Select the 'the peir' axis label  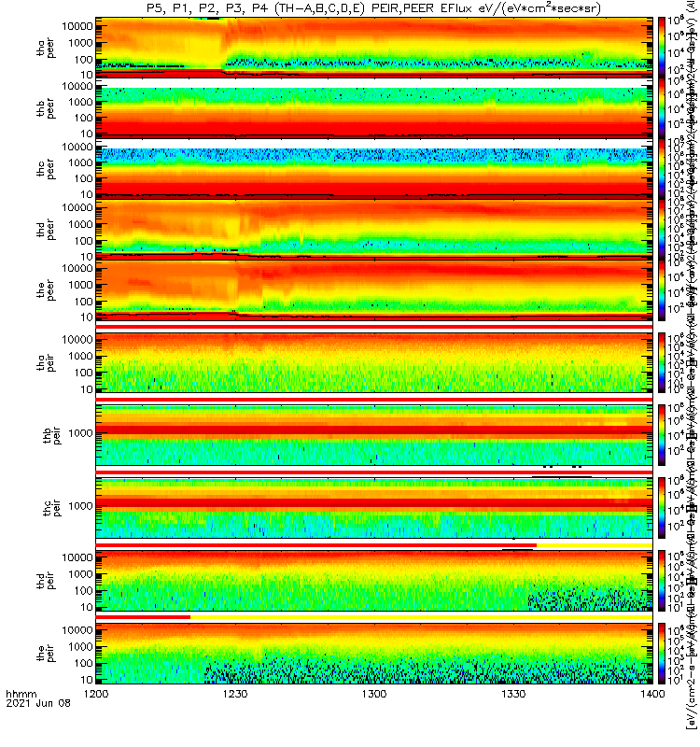(x=46, y=653)
